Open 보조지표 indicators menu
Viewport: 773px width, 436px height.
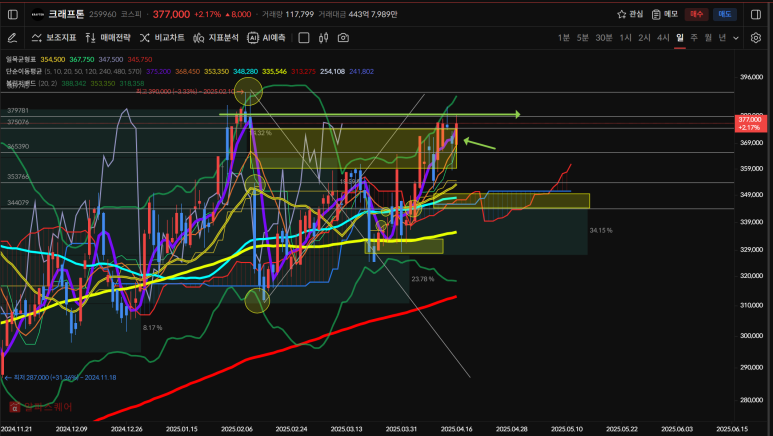tap(54, 37)
